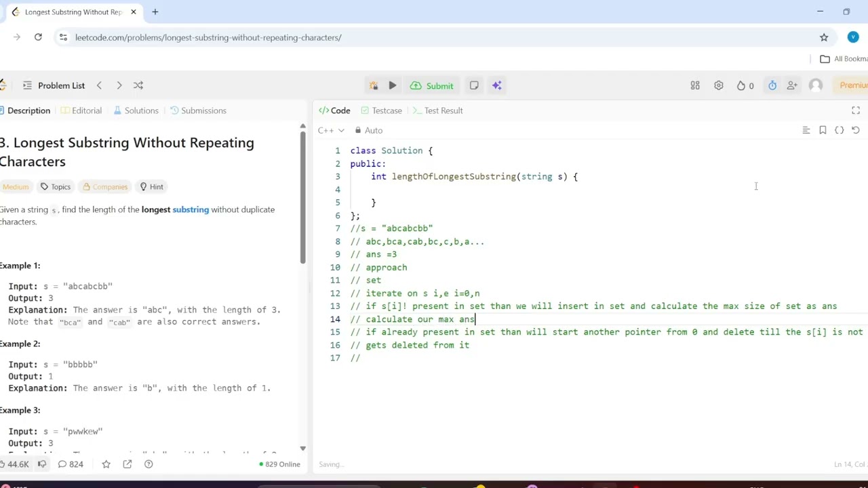The height and width of the screenshot is (488, 868).
Task: Submit the solution
Action: click(432, 85)
